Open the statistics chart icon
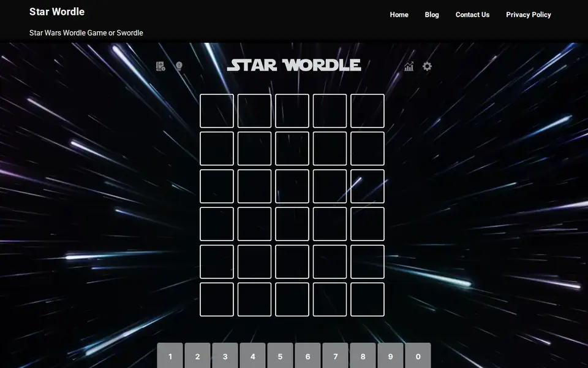The image size is (588, 368). pos(409,66)
